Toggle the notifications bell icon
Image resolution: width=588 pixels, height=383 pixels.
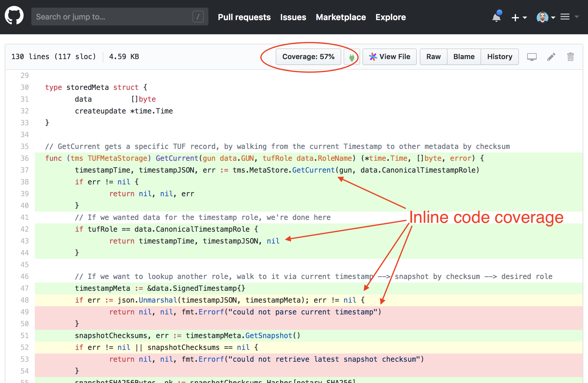click(497, 18)
